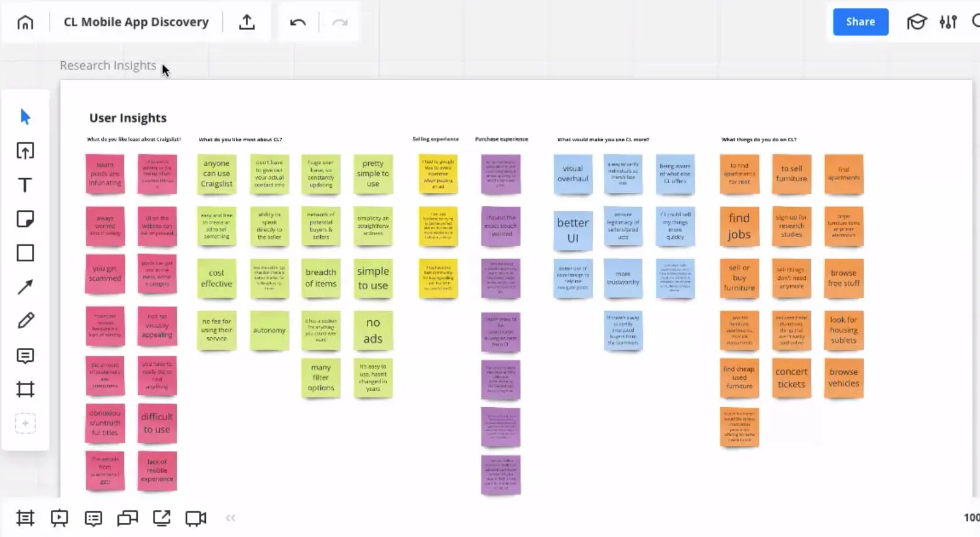Select the 'look for housing sublets' sticky
Viewport: 980px width, 537px height.
(843, 331)
